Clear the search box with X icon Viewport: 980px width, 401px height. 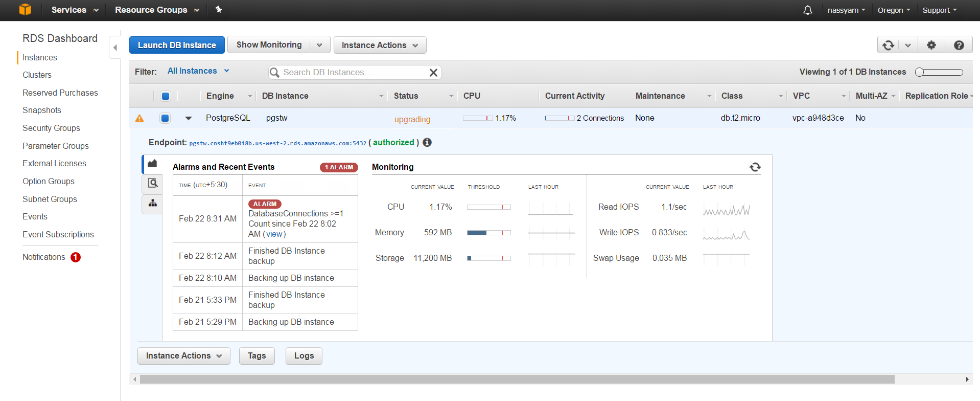pos(433,73)
